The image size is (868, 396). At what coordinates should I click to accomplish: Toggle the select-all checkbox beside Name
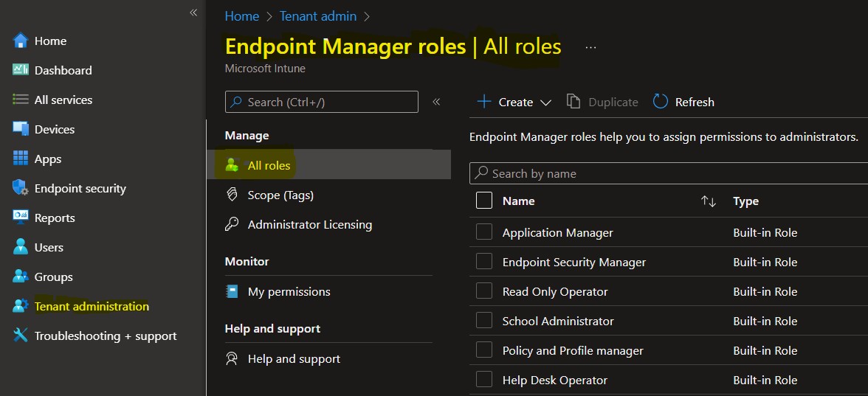484,201
